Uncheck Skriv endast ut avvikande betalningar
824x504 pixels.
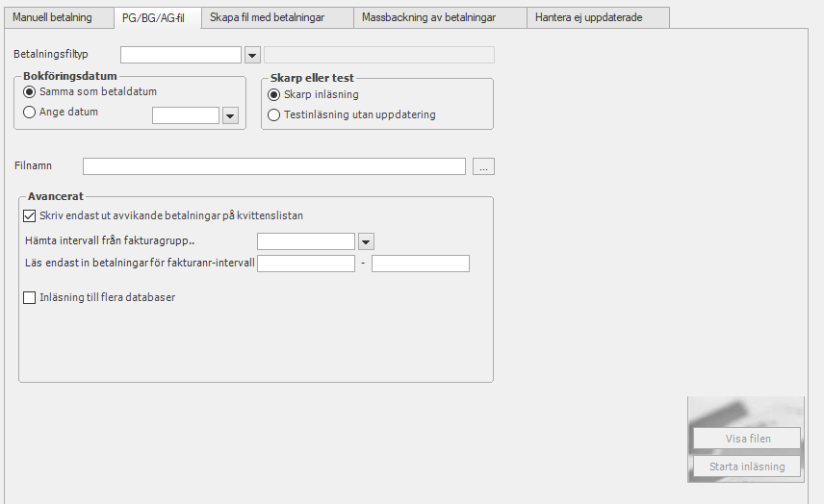coord(30,215)
